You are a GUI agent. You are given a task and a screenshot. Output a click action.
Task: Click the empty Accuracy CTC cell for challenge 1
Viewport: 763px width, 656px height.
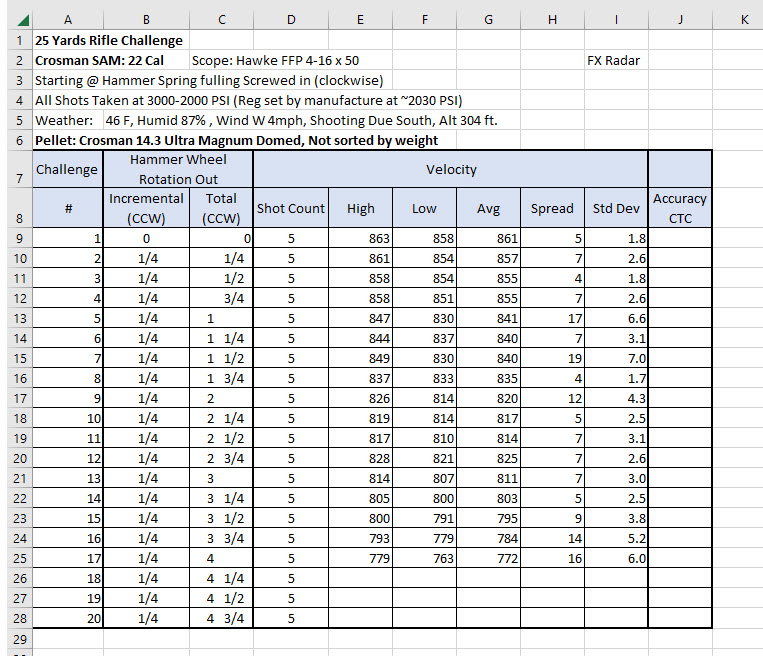[680, 238]
